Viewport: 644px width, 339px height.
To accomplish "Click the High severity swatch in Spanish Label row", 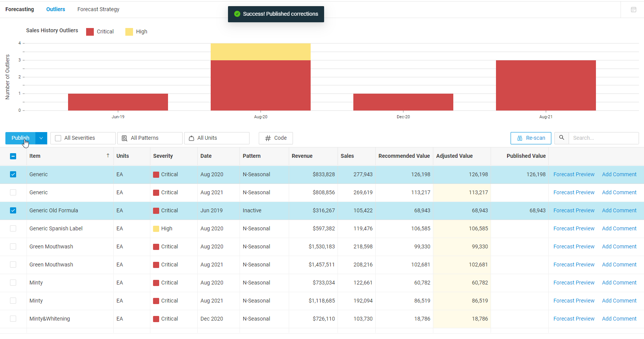I will [x=156, y=229].
